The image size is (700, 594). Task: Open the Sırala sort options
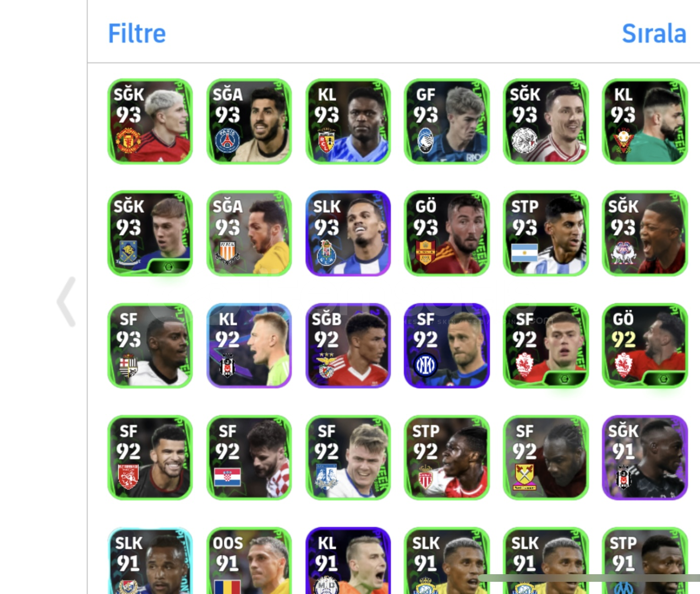(654, 33)
